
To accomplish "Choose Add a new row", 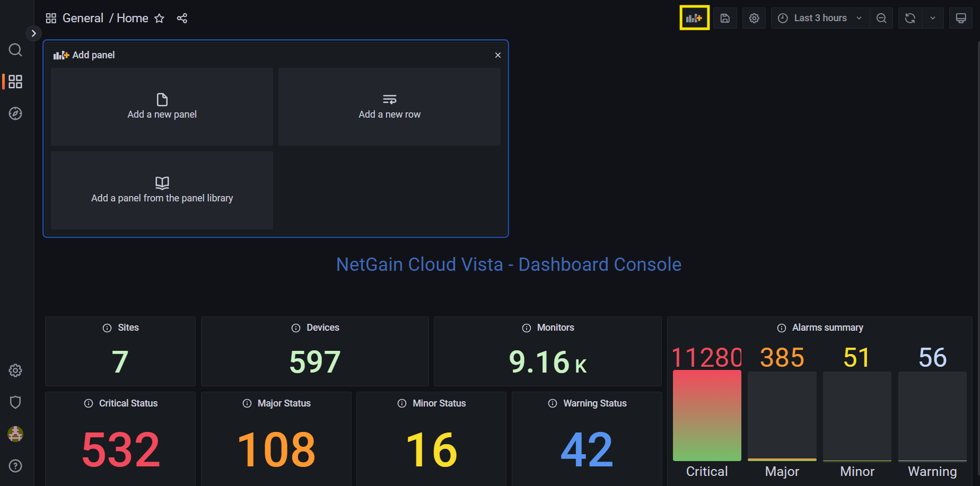I will click(390, 107).
